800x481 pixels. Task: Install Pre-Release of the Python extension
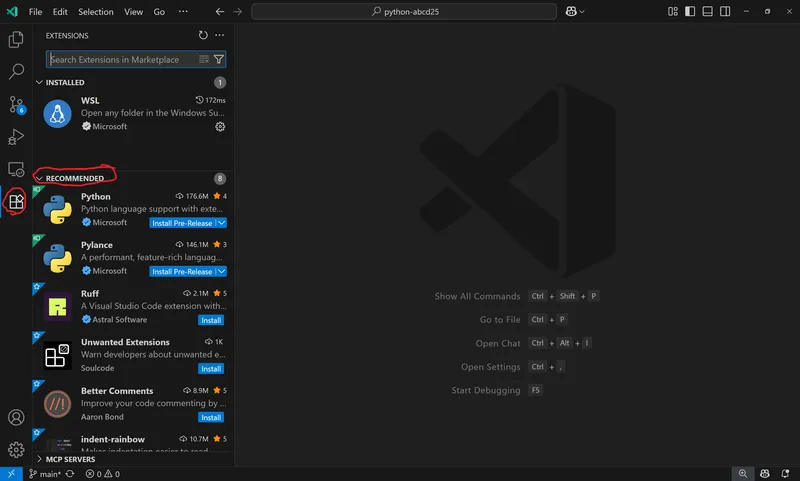coord(182,223)
